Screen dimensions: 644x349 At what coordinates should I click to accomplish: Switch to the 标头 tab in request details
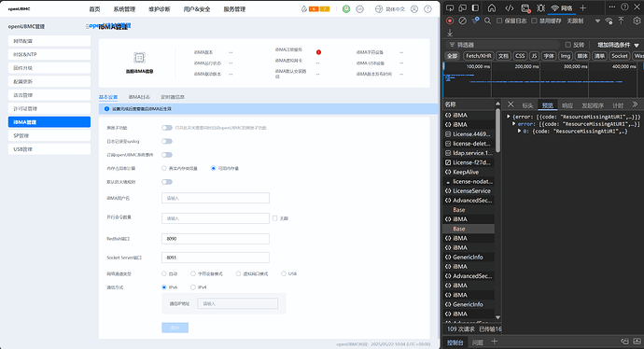pyautogui.click(x=527, y=105)
